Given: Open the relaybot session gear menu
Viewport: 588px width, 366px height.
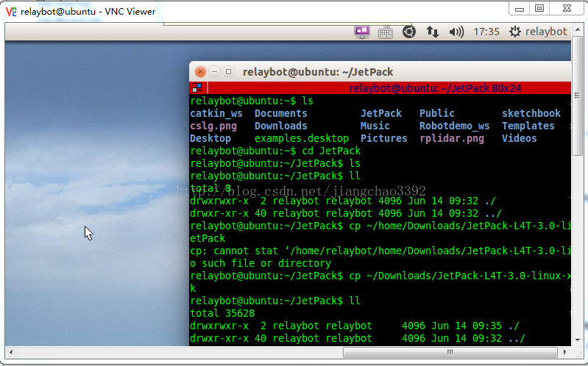Looking at the screenshot, I should 538,32.
